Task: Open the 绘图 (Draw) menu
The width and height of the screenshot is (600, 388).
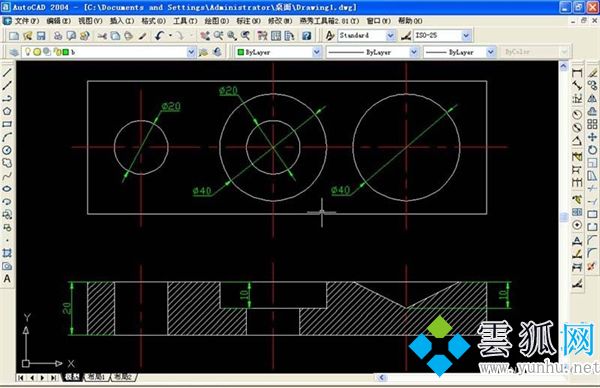Action: point(217,21)
